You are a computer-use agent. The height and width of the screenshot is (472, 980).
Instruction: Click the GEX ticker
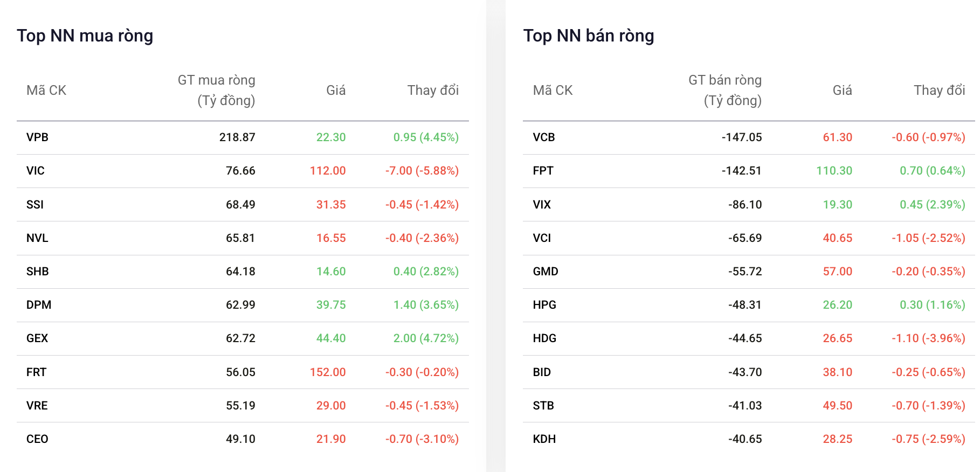[x=37, y=338]
